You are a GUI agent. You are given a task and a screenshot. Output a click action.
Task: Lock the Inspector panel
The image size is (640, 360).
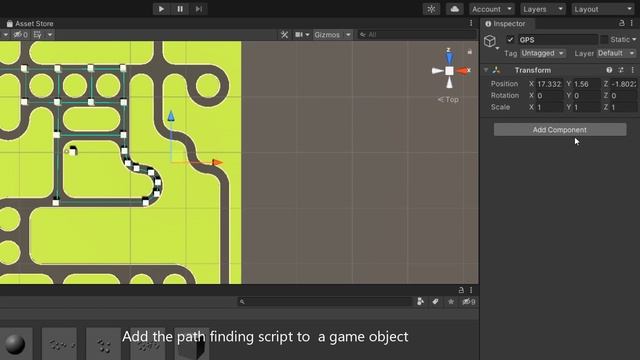point(621,23)
